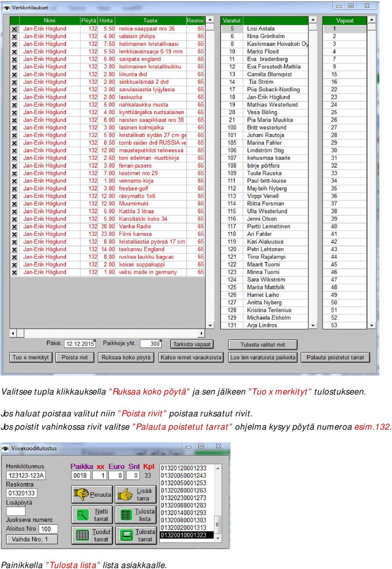Click the Päivä date field
392x569 pixels.
tap(80, 344)
